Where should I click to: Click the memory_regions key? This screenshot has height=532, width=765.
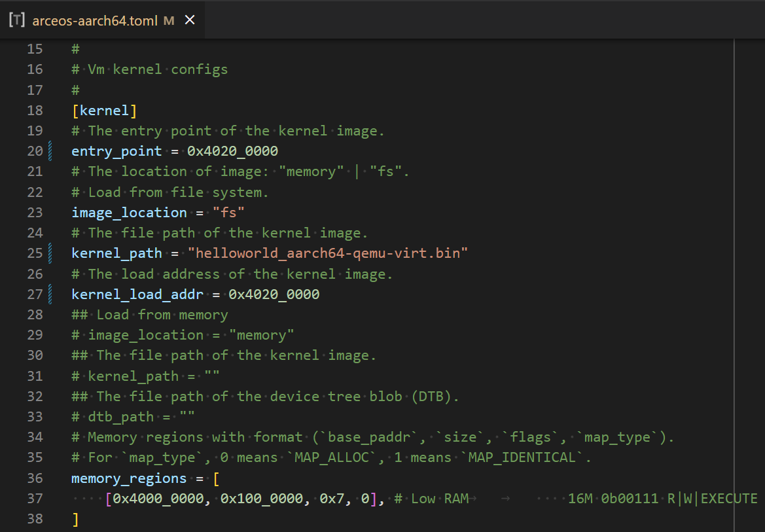tap(130, 478)
